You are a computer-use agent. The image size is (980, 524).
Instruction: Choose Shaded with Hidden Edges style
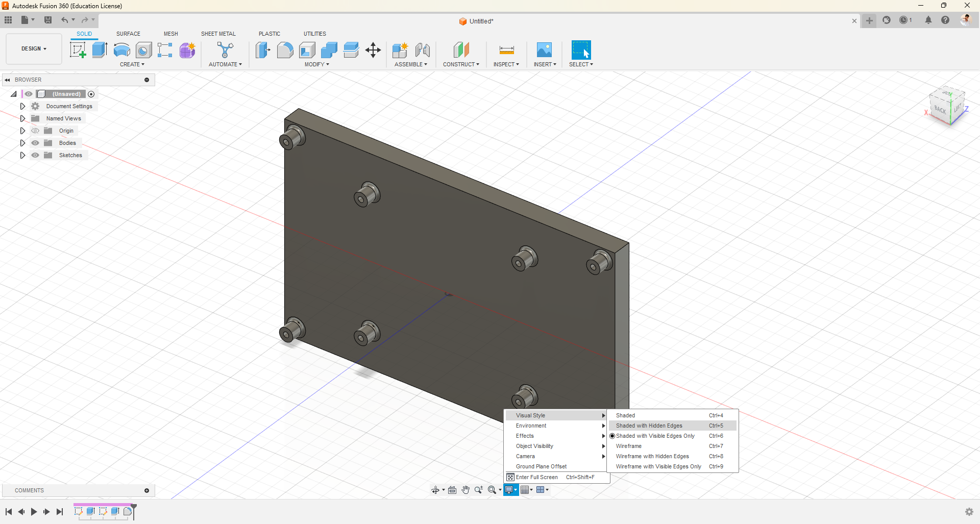[649, 426]
